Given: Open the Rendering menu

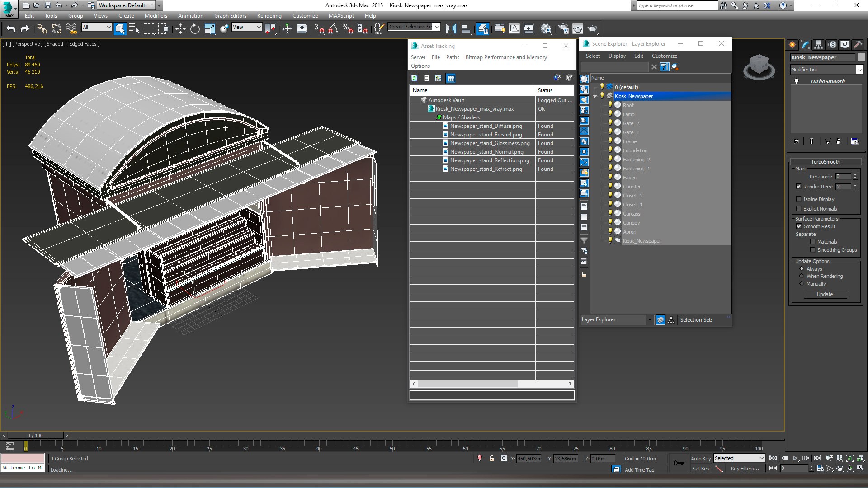Looking at the screenshot, I should click(269, 15).
